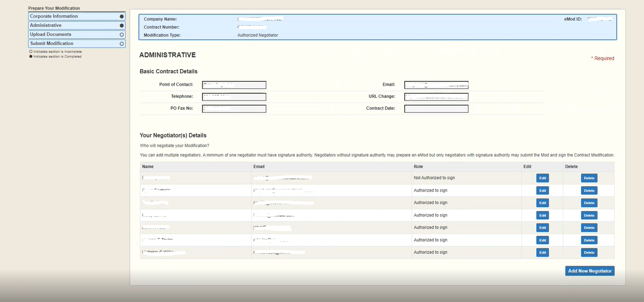Click the incomplete circle beside Submit Modification

click(x=122, y=43)
